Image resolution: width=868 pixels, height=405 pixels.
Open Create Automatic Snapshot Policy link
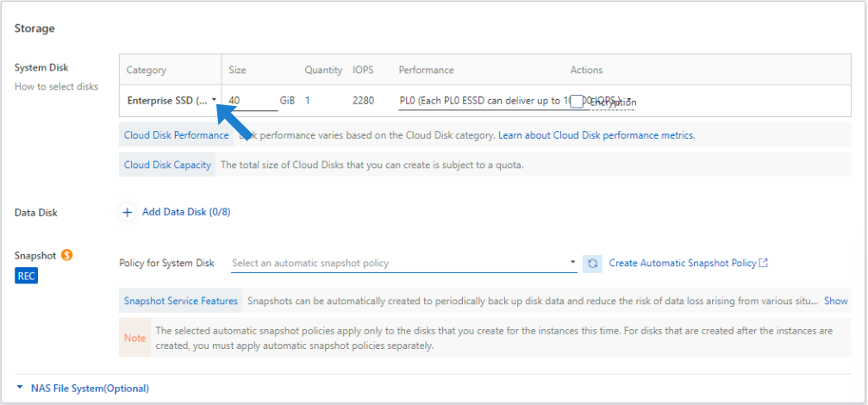click(x=683, y=263)
